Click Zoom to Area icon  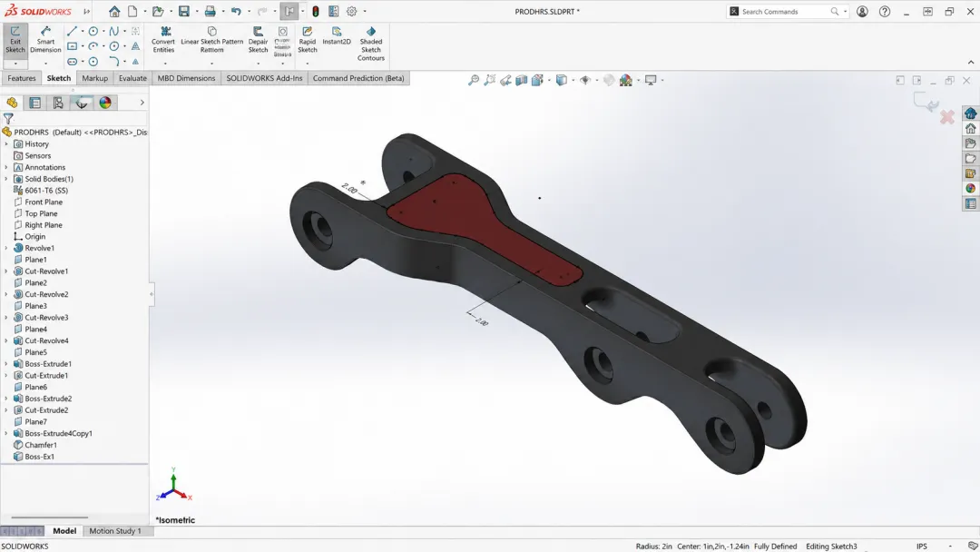[489, 80]
